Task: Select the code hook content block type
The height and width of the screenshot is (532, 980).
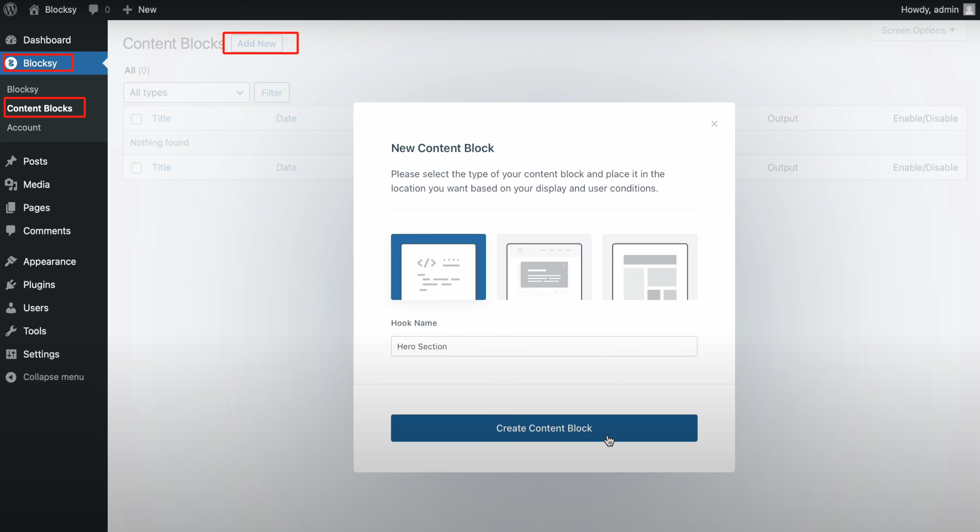Action: [438, 267]
